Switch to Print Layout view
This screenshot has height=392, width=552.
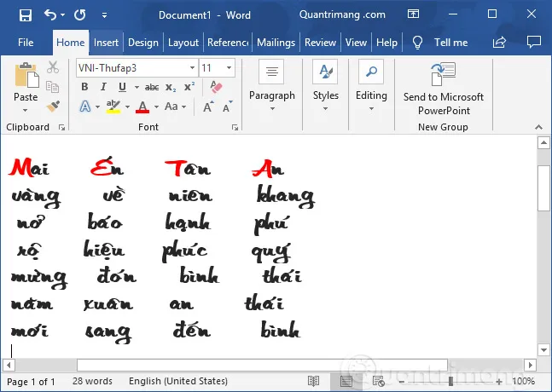coord(346,381)
